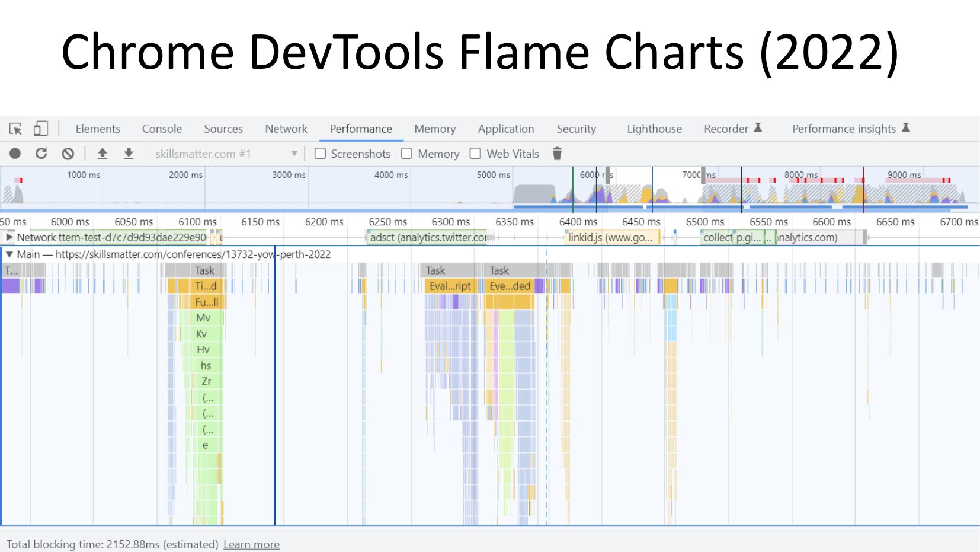This screenshot has height=552, width=980.
Task: Select the linkid.js network request bar
Action: (x=610, y=238)
